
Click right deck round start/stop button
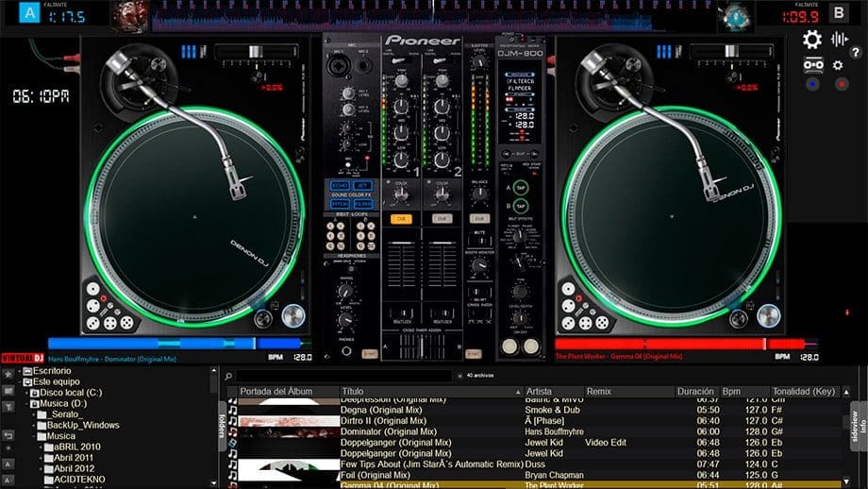tap(768, 315)
